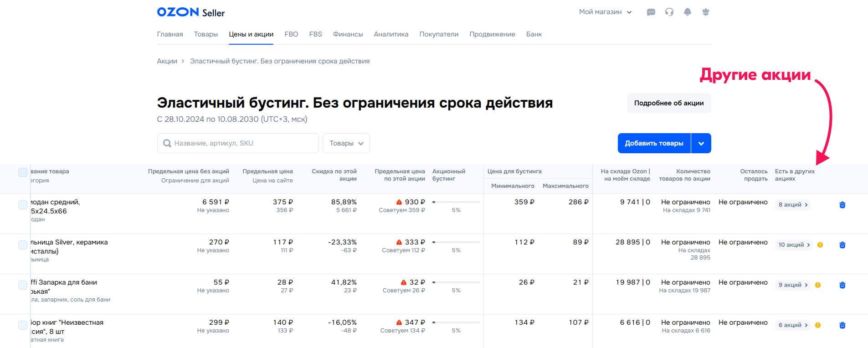This screenshot has width=868, height=348.
Task: Click Подробнее об акции button
Action: pos(669,103)
